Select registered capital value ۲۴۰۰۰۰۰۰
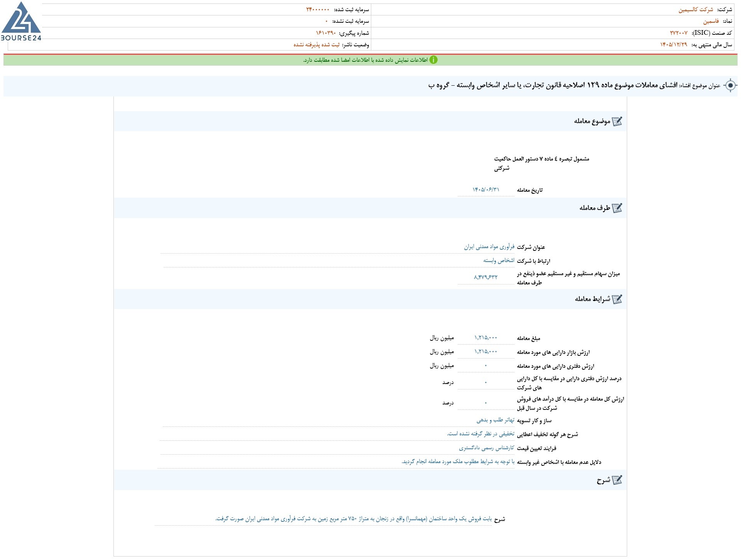Viewport: 741px width, 560px height. (x=318, y=10)
